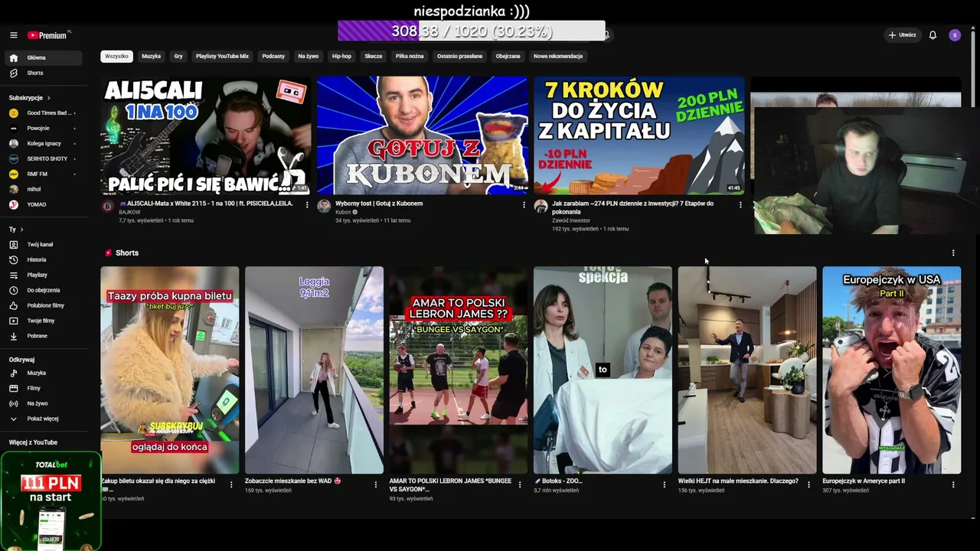This screenshot has width=980, height=551.
Task: Open options for Botoks short
Action: tap(664, 484)
